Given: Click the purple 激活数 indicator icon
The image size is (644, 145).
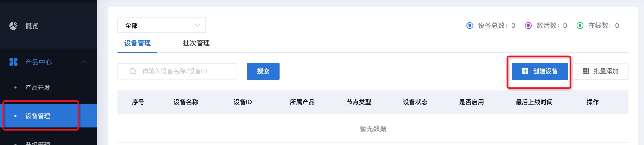Looking at the screenshot, I should click(x=528, y=26).
